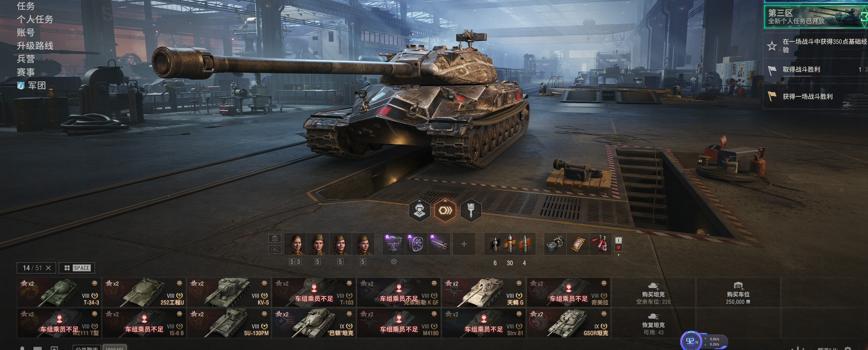Clear the 14/51 tank filter
The width and height of the screenshot is (868, 350).
tap(48, 268)
